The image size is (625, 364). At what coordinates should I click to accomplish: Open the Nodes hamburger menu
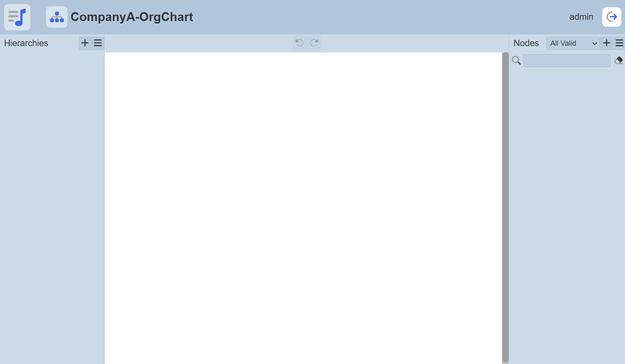619,43
